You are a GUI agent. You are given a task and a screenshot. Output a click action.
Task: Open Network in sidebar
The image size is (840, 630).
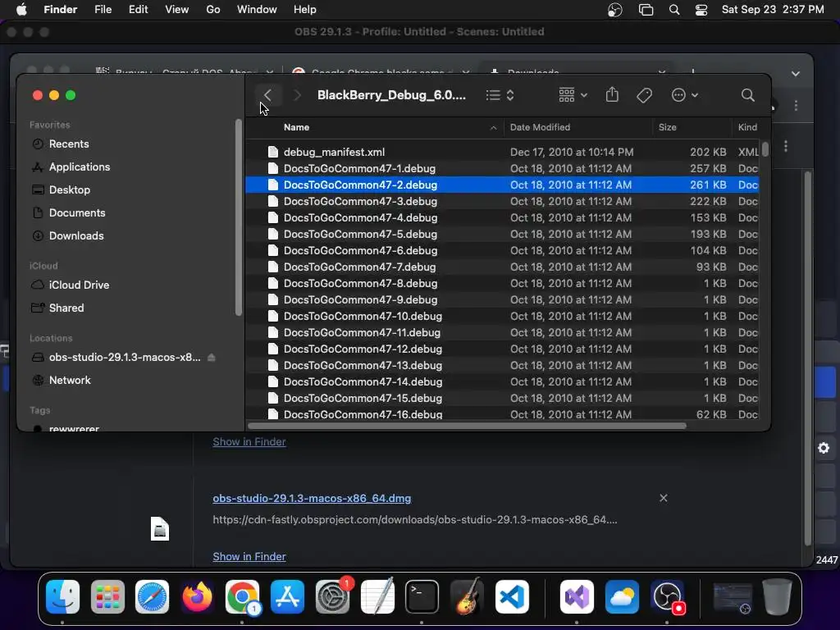70,381
